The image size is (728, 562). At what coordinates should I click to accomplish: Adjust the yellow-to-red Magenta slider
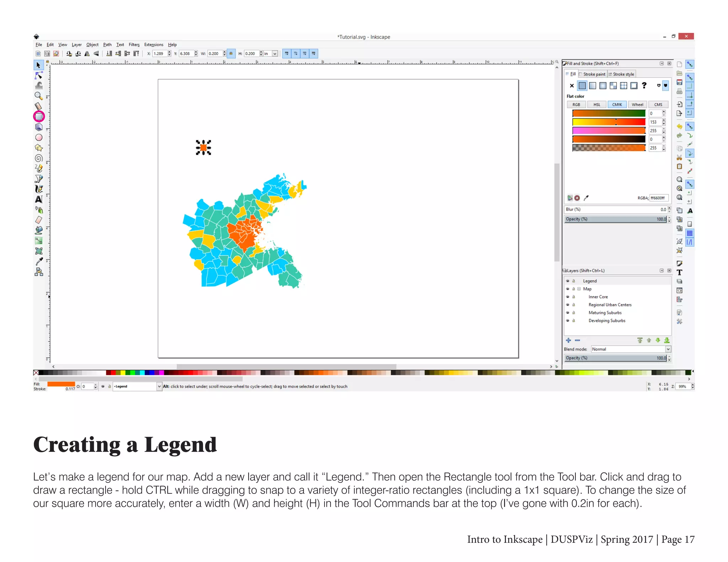click(x=609, y=122)
